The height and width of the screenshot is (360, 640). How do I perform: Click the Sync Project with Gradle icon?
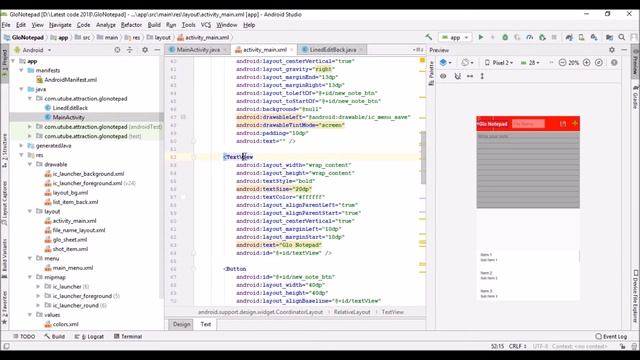(x=569, y=37)
